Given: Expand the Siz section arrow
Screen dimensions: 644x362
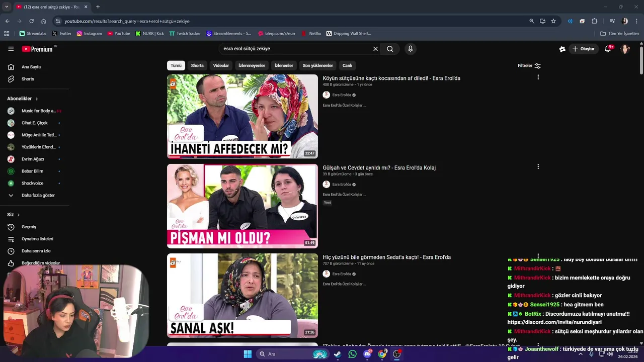Looking at the screenshot, I should point(19,215).
